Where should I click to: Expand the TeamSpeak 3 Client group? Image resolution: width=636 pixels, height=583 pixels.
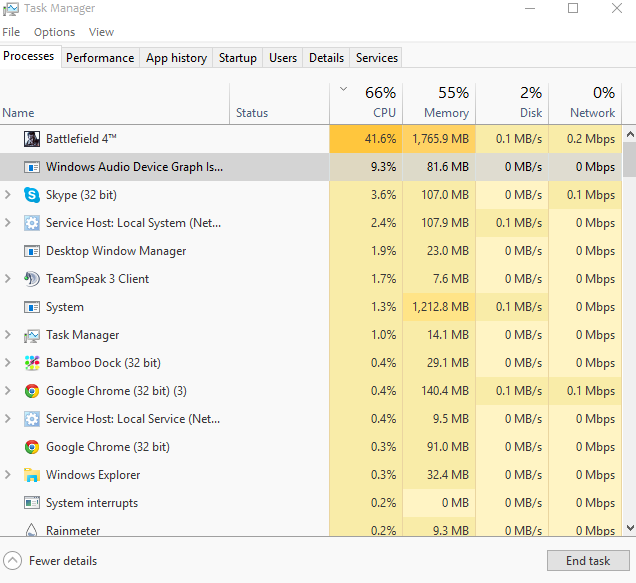coord(7,279)
